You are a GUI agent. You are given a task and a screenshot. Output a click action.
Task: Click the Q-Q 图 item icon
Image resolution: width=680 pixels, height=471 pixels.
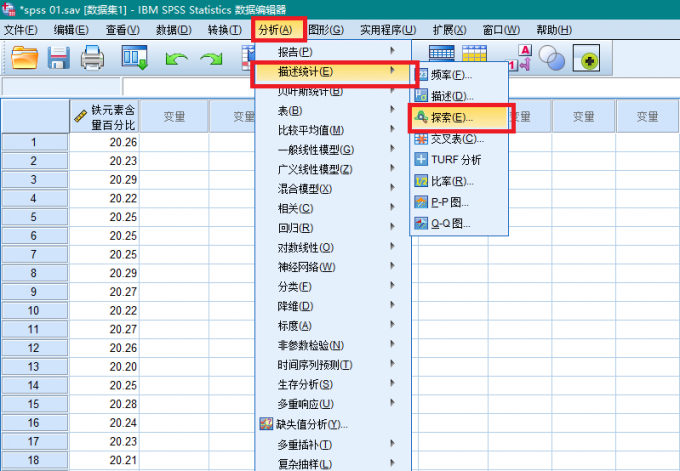point(421,223)
